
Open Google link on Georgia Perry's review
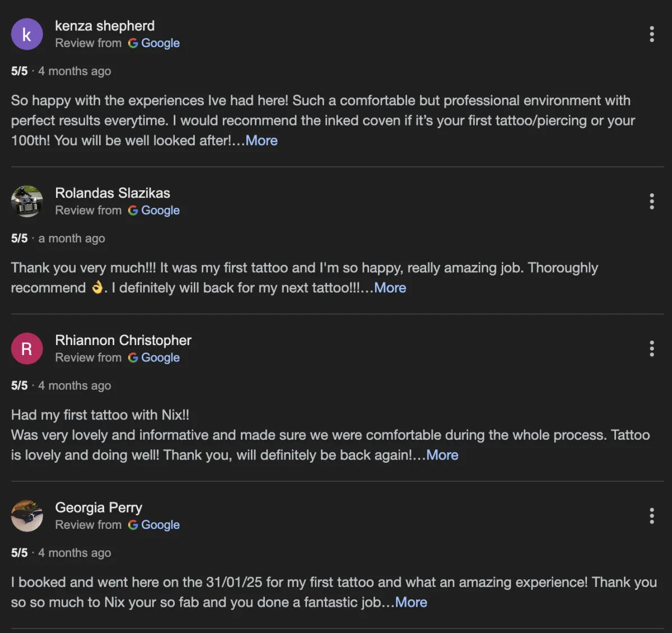pyautogui.click(x=154, y=525)
